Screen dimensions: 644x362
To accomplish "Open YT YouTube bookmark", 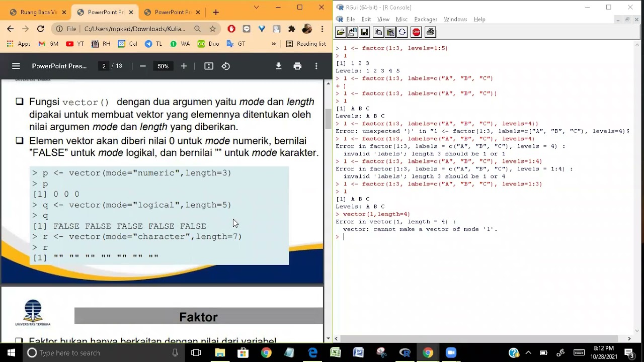I will [75, 44].
